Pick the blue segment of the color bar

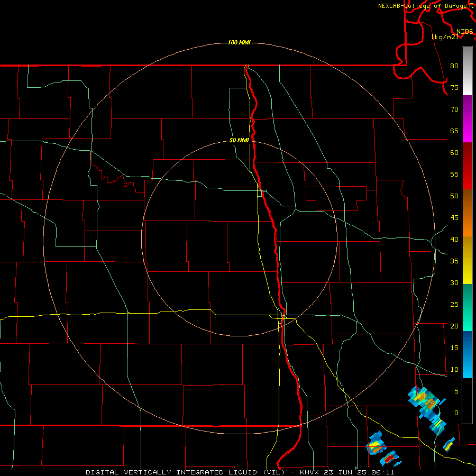coord(467,354)
